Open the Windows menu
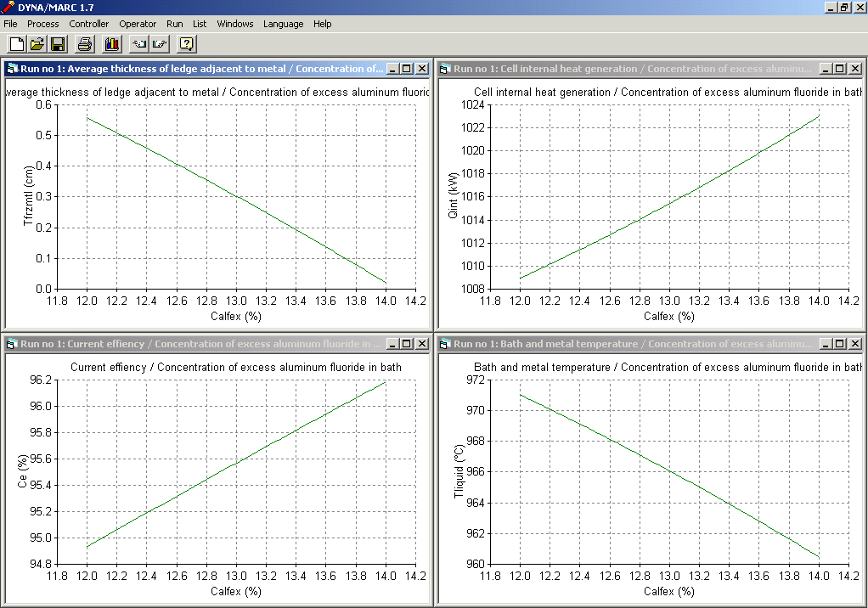The height and width of the screenshot is (608, 868). pyautogui.click(x=235, y=24)
